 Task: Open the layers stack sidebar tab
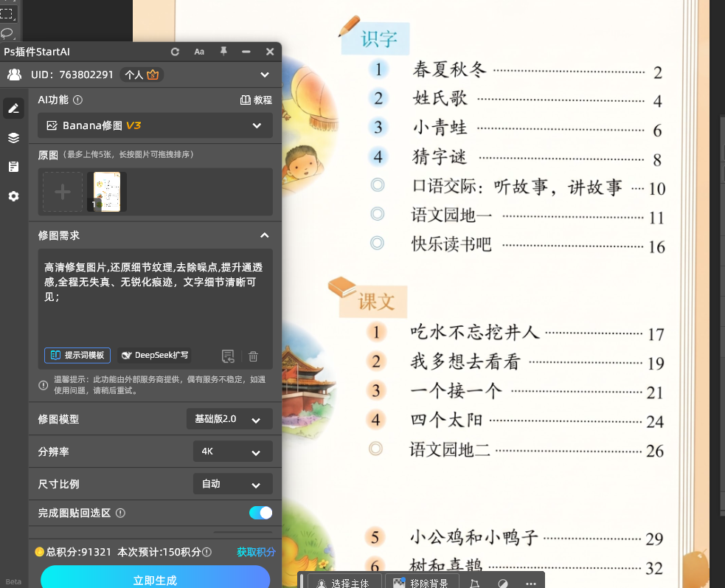[x=14, y=138]
